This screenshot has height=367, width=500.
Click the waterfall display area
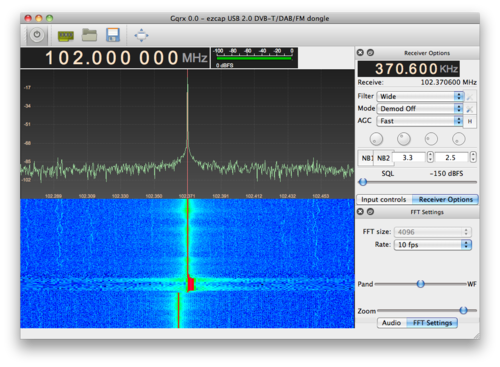click(x=187, y=263)
